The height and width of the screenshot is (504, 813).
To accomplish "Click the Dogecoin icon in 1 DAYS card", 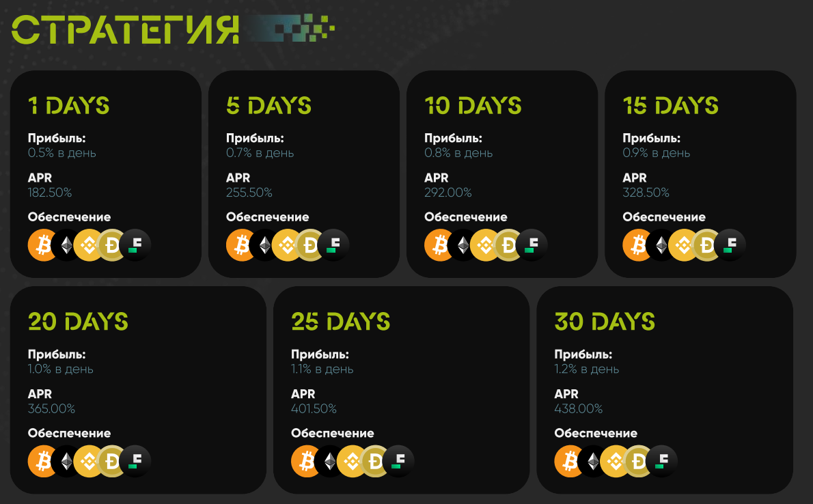I will (x=113, y=245).
